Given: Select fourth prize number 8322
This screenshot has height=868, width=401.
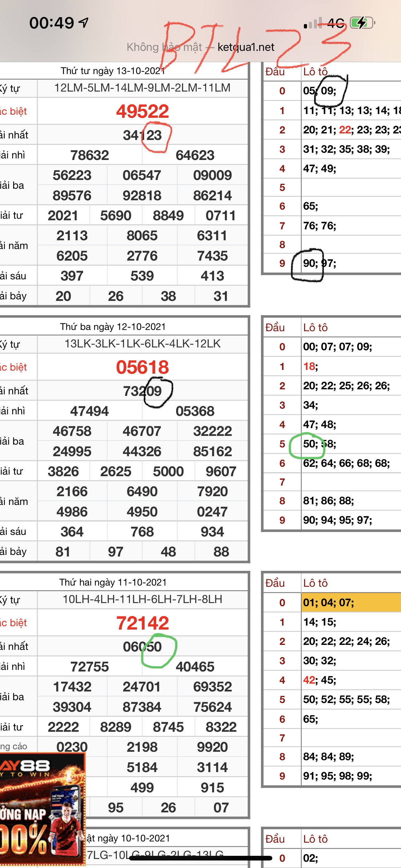Looking at the screenshot, I should pyautogui.click(x=221, y=727).
